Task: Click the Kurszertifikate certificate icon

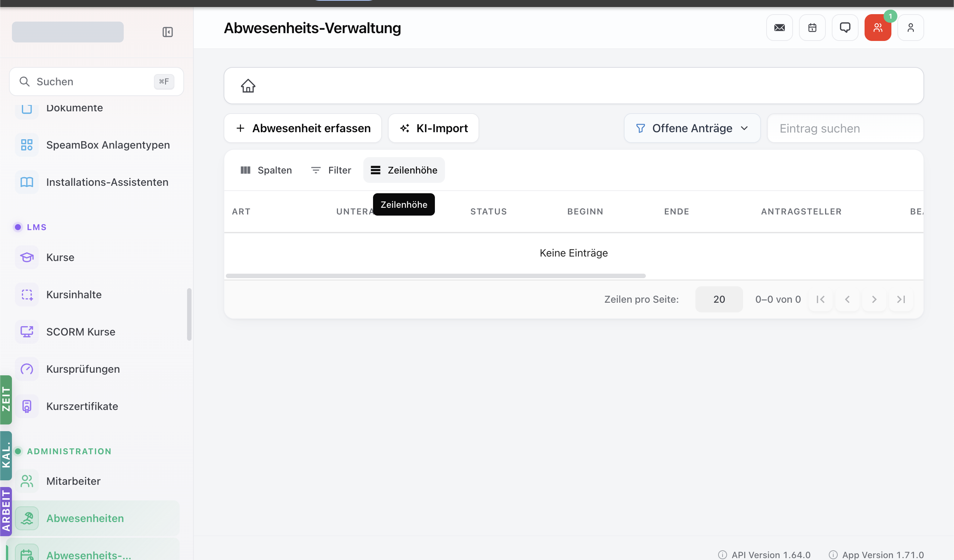Action: (x=27, y=406)
